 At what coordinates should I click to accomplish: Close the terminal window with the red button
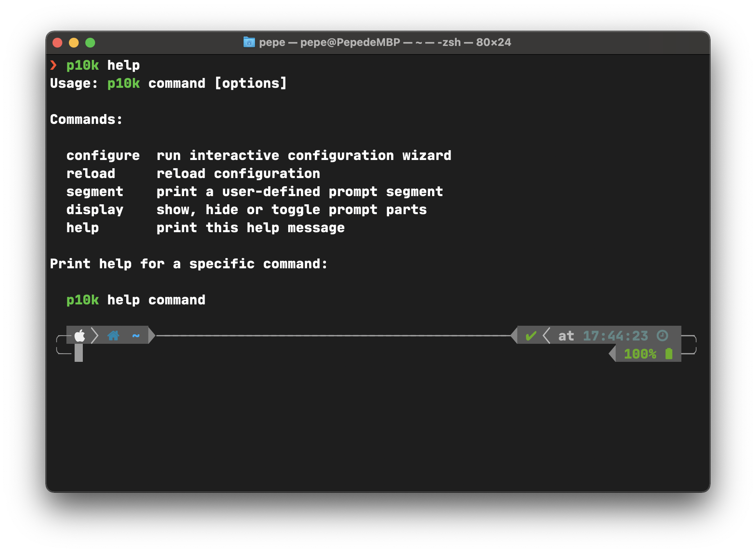[57, 43]
